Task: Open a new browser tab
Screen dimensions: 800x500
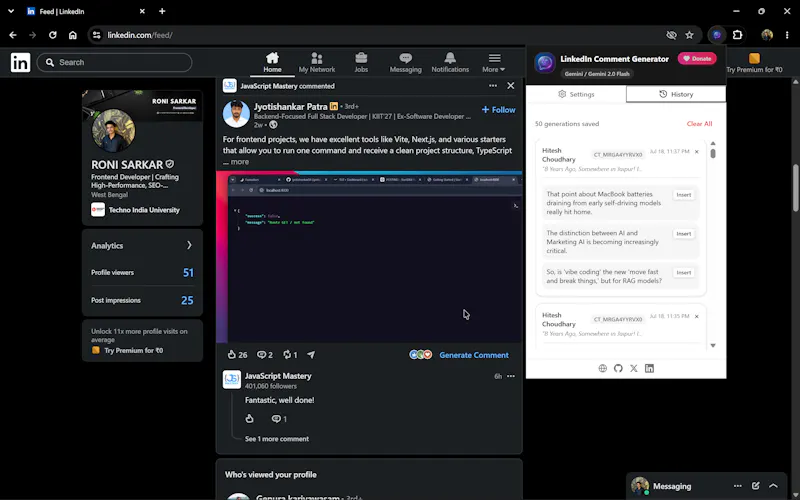Action: [162, 11]
